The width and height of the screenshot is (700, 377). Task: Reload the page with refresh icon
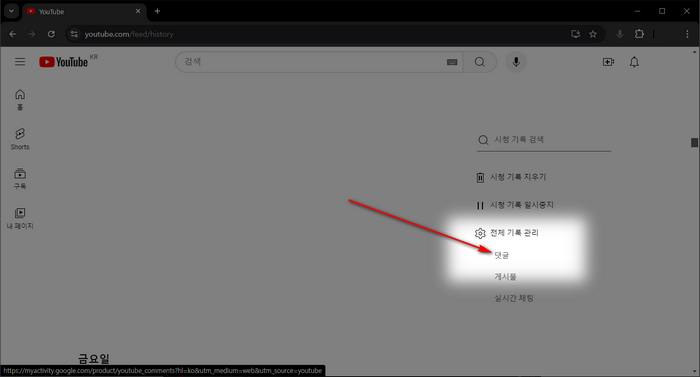coord(51,34)
